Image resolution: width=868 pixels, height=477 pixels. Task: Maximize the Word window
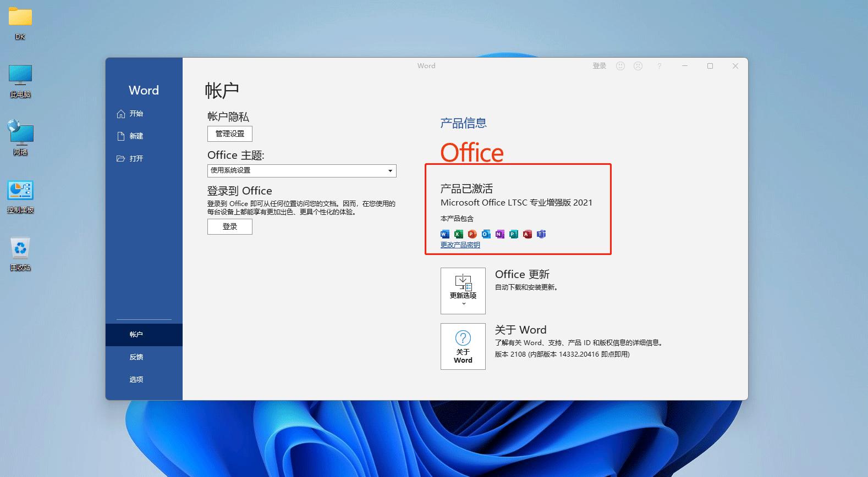[710, 66]
